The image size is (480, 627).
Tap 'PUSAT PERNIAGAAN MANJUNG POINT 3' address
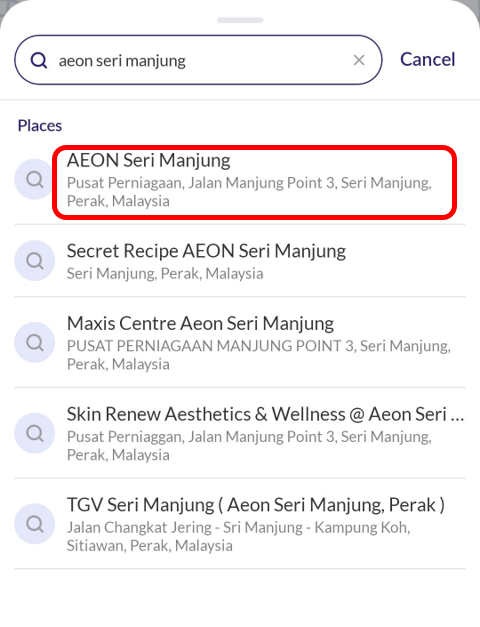click(211, 346)
